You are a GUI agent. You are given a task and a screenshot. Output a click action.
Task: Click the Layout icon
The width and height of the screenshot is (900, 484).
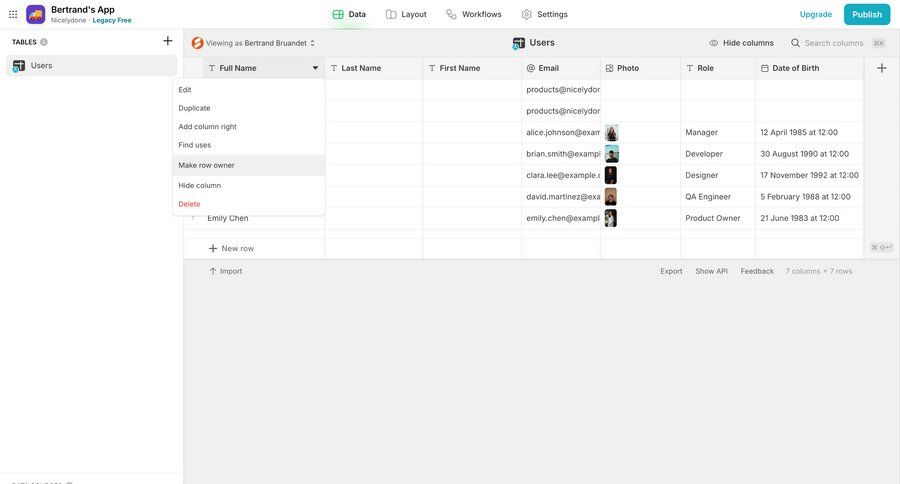[391, 14]
